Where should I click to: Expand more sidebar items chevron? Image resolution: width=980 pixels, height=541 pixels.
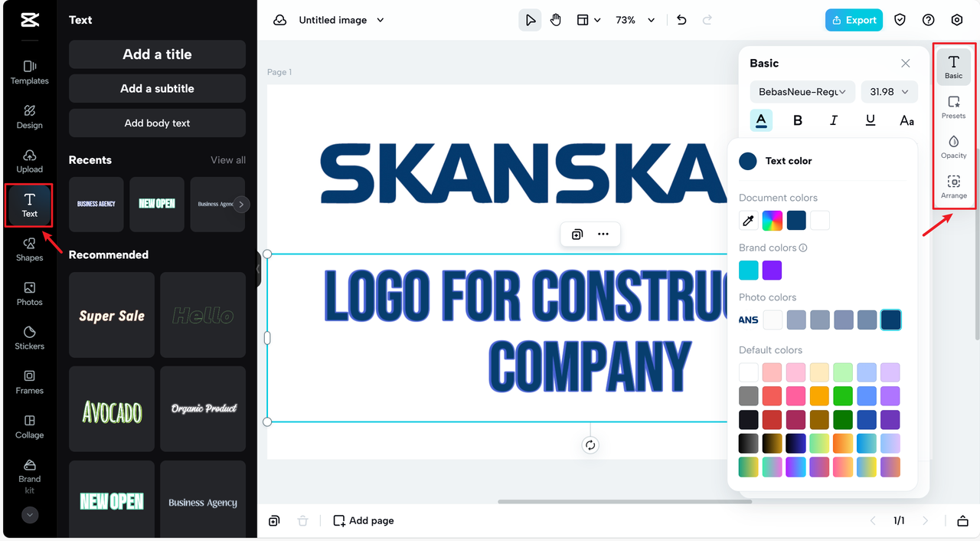coord(30,515)
